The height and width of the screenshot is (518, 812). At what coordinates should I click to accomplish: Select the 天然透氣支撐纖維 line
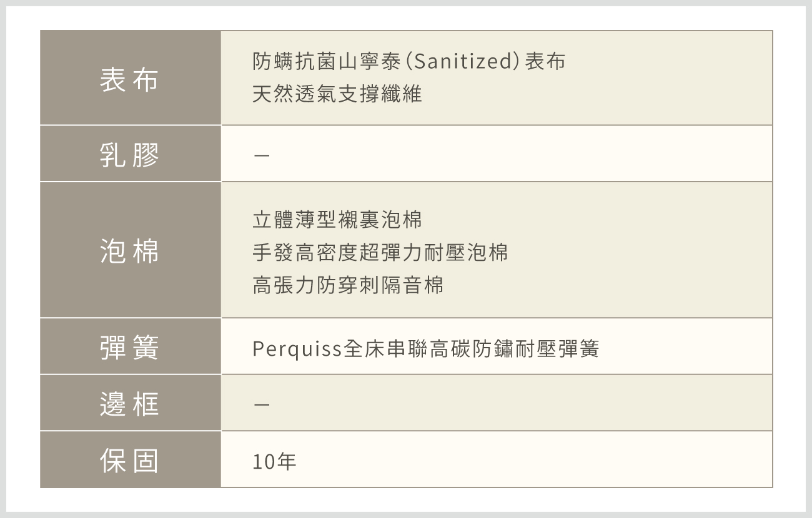point(337,94)
